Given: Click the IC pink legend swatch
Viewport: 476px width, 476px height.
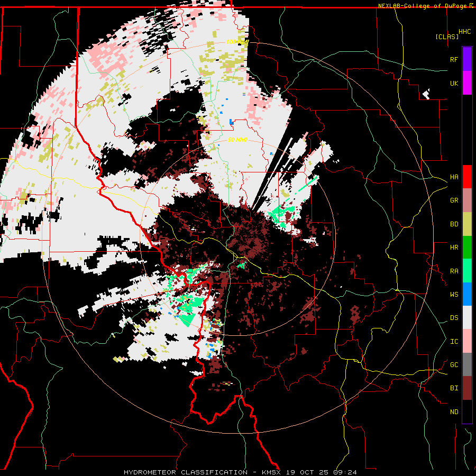Looking at the screenshot, I should (x=467, y=341).
